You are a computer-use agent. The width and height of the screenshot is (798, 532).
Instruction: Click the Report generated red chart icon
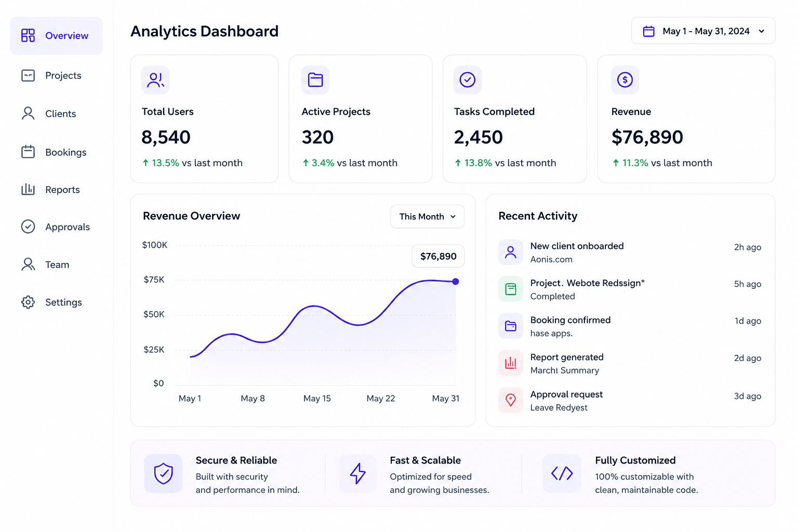tap(511, 363)
